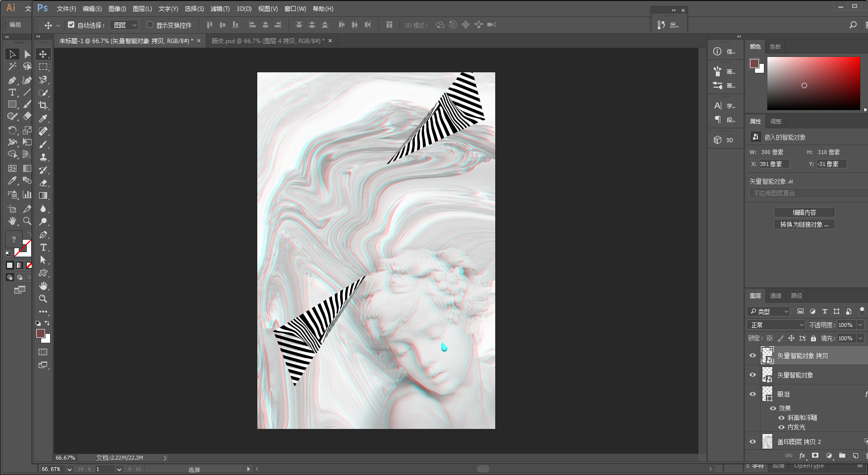This screenshot has width=868, height=475.
Task: Toggle visibility of 内发光 effect
Action: coord(782,427)
